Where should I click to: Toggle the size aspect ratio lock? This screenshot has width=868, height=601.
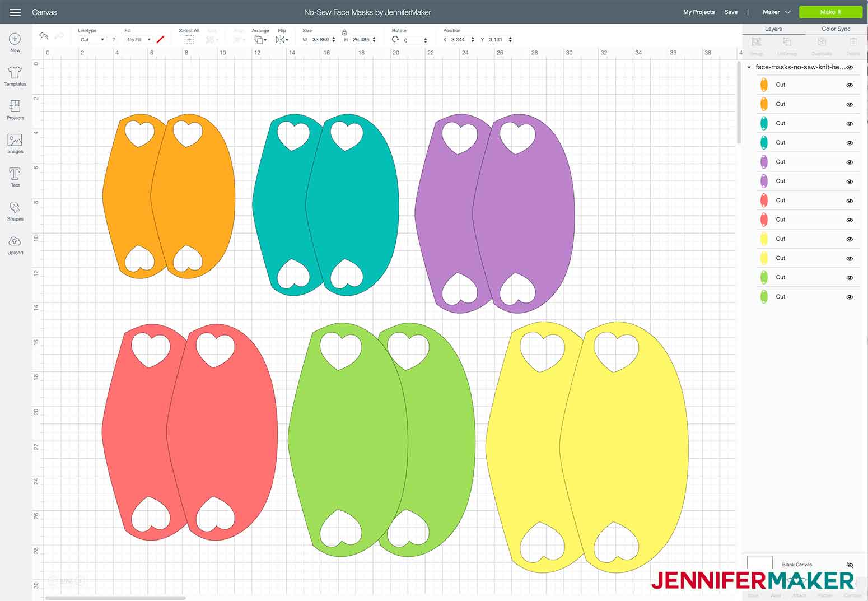(x=344, y=32)
